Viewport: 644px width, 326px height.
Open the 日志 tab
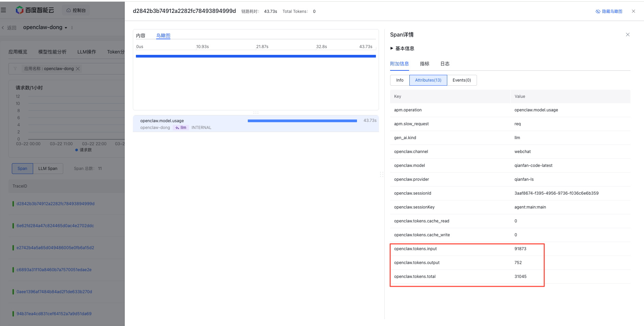point(445,64)
